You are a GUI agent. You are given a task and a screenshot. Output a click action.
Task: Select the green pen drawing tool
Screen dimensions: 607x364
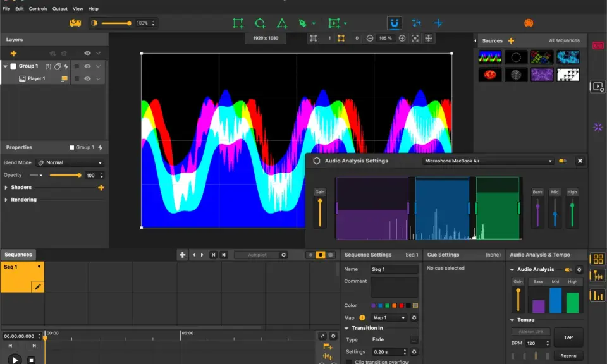pyautogui.click(x=303, y=23)
